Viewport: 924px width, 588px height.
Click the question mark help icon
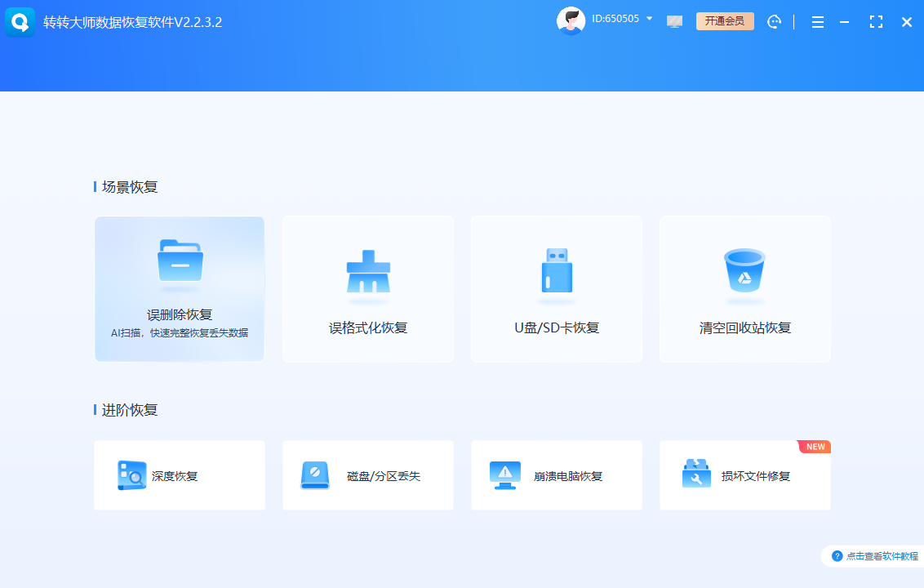click(x=837, y=555)
